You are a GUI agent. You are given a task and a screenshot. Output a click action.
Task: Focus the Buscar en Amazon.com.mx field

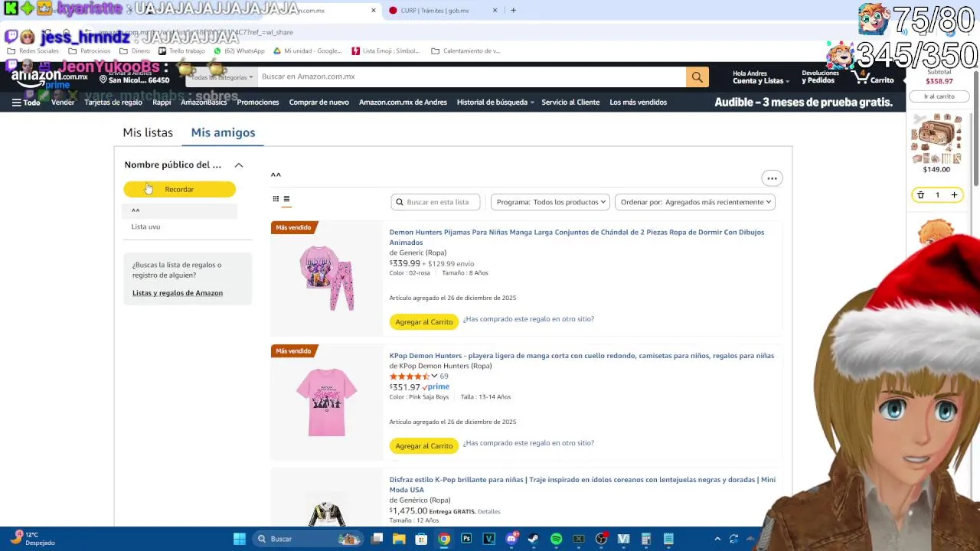(x=471, y=77)
